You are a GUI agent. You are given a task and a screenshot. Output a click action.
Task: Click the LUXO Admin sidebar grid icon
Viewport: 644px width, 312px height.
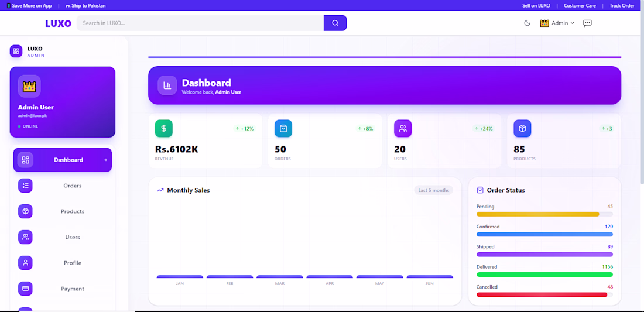tap(16, 52)
